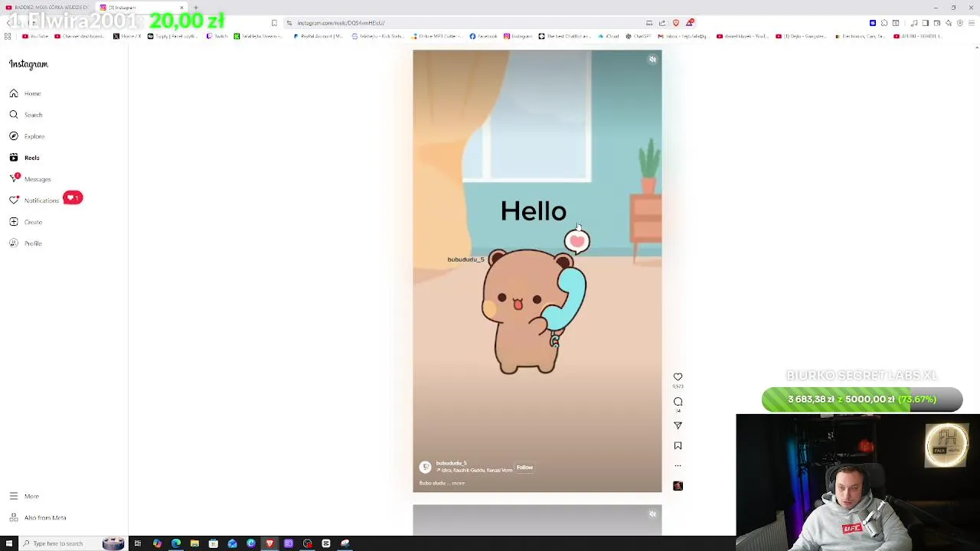Screen dimensions: 980x551
Task: Open the Reels section
Action: point(24,158)
